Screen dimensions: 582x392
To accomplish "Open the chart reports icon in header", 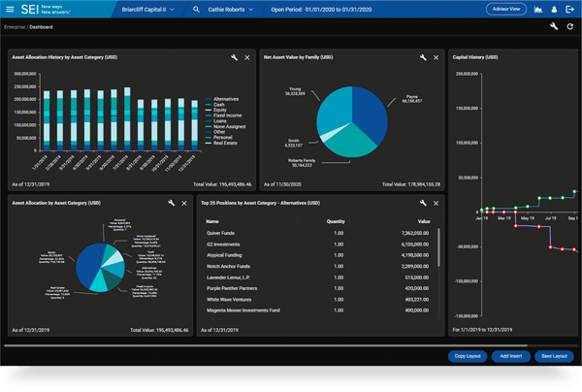I will click(x=537, y=10).
